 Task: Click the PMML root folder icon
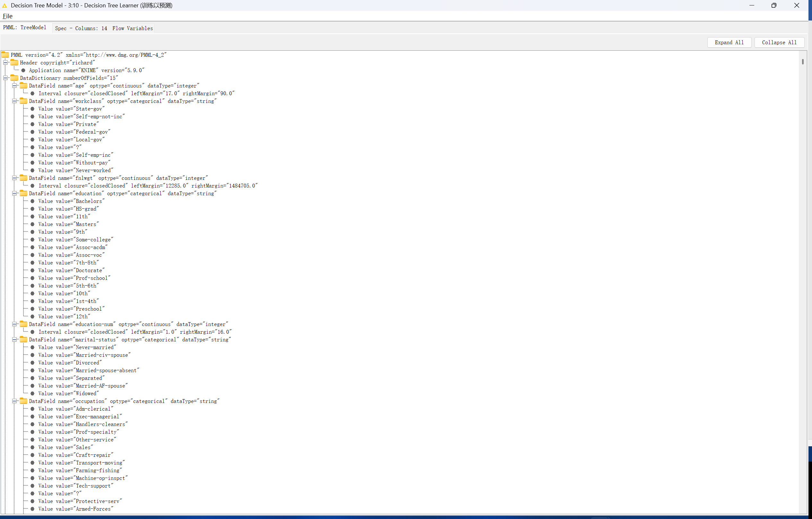pos(5,54)
